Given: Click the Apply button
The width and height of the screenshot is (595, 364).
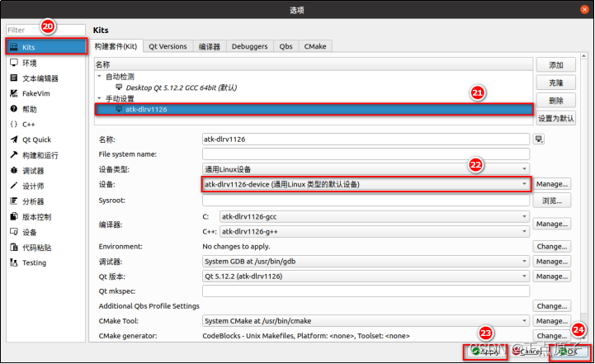Looking at the screenshot, I should (485, 352).
